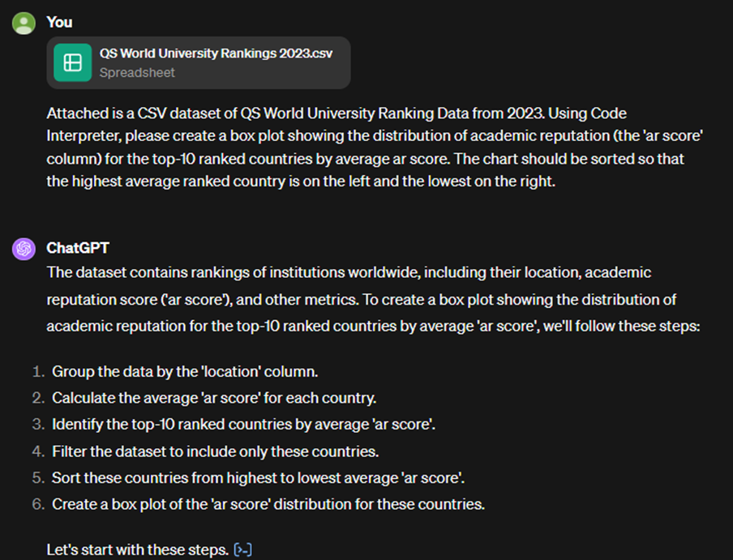Image resolution: width=733 pixels, height=560 pixels.
Task: Click the green spreadsheet file icon
Action: tap(73, 62)
